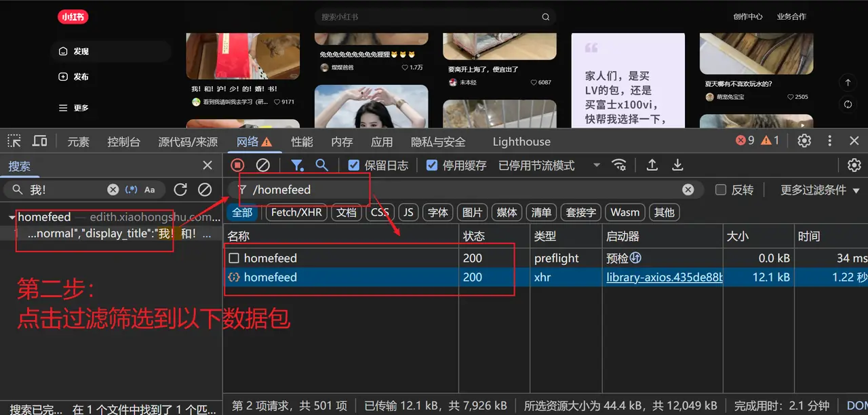Open the network conditions wifi icon

(x=618, y=165)
